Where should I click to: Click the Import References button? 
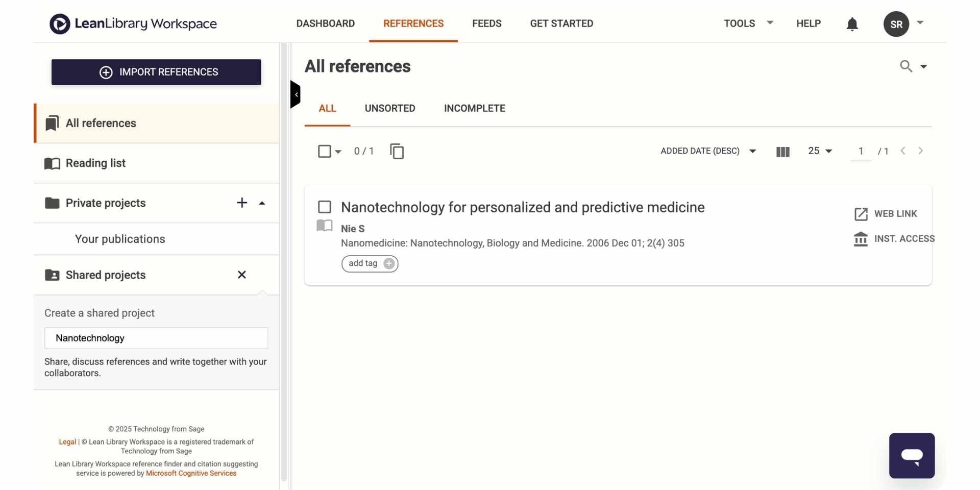point(156,72)
